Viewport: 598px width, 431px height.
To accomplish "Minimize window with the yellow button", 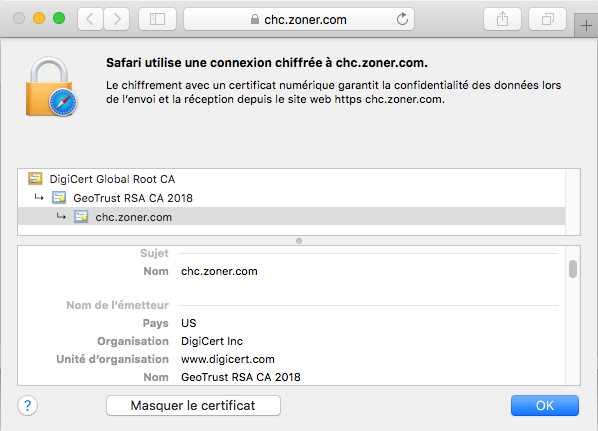I will pos(39,18).
